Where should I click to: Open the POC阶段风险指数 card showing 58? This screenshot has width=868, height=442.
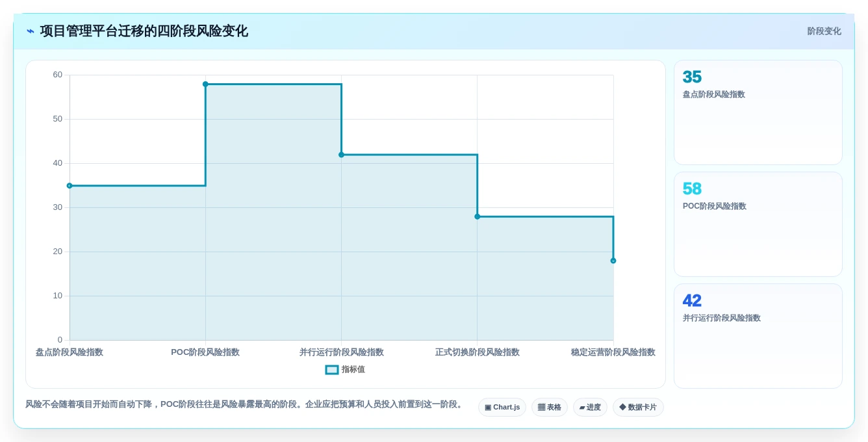point(758,224)
